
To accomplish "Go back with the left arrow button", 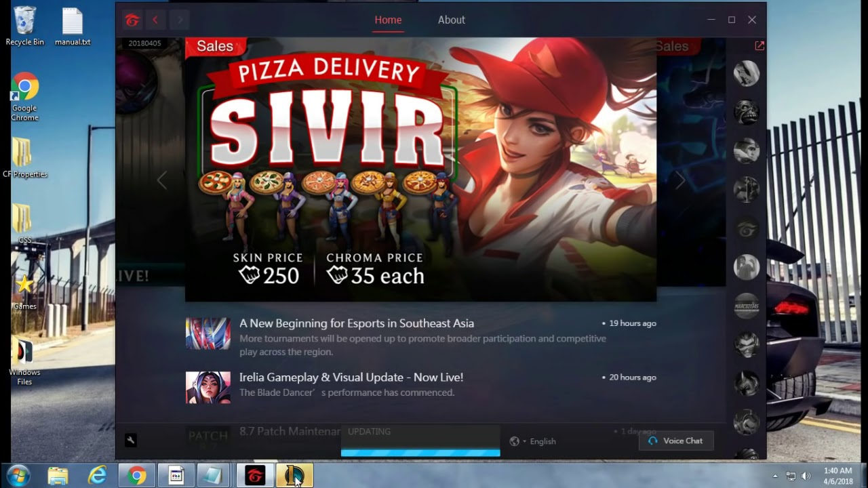I will click(x=155, y=20).
